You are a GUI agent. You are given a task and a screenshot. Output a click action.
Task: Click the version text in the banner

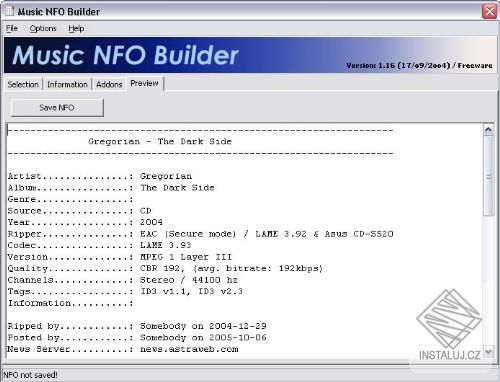[x=419, y=65]
